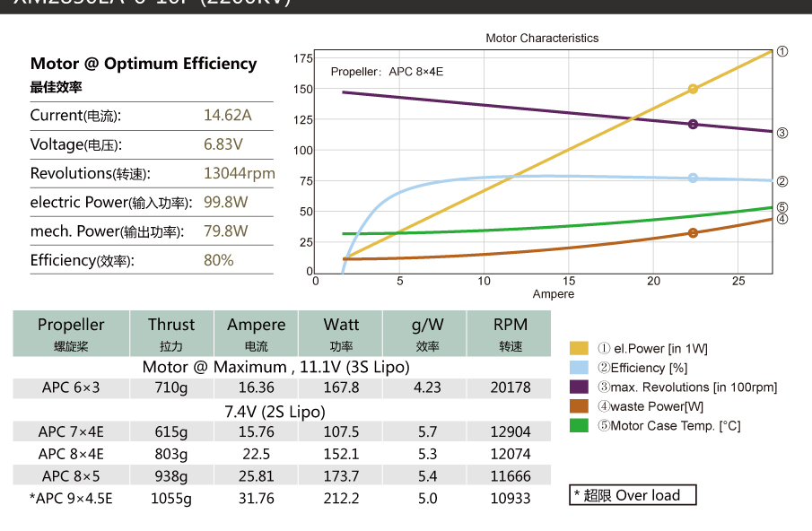Click circled number 2 beside chart
The width and height of the screenshot is (812, 531).
pyautogui.click(x=782, y=181)
